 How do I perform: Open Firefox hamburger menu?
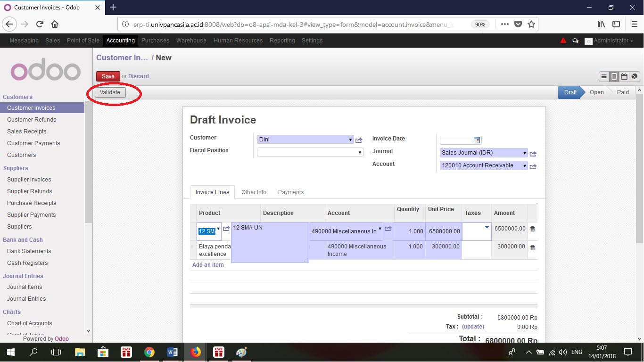(x=635, y=24)
